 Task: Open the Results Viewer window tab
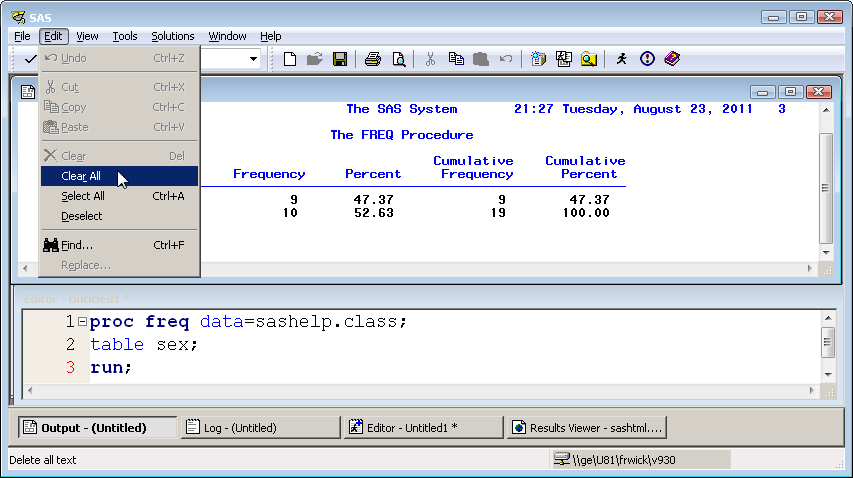pyautogui.click(x=586, y=428)
